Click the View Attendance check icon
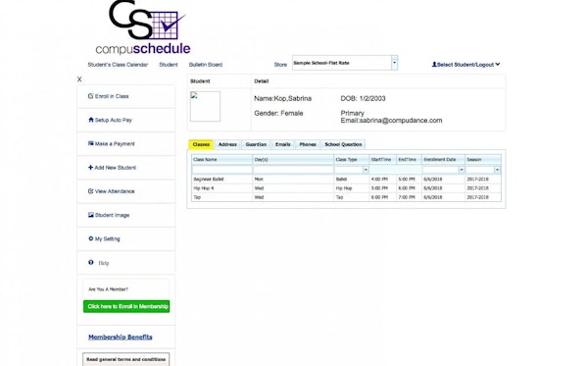Screen dimensions: 588x366 [90, 191]
